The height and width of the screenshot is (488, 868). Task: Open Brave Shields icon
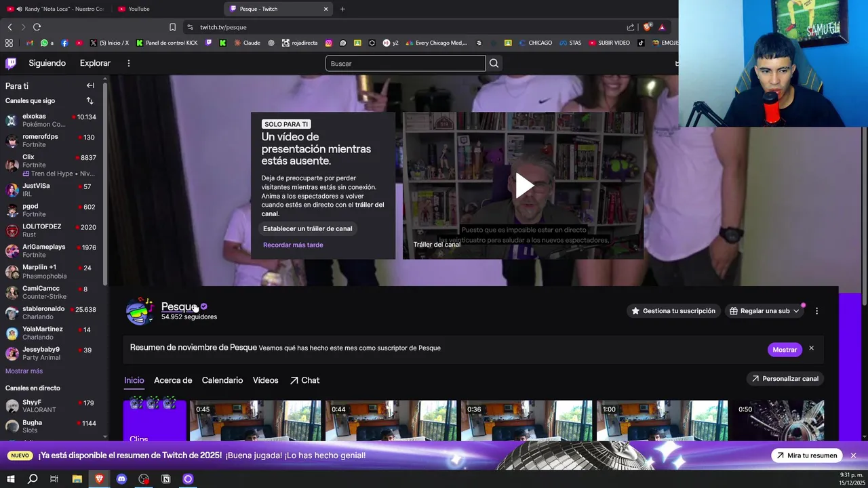647,27
